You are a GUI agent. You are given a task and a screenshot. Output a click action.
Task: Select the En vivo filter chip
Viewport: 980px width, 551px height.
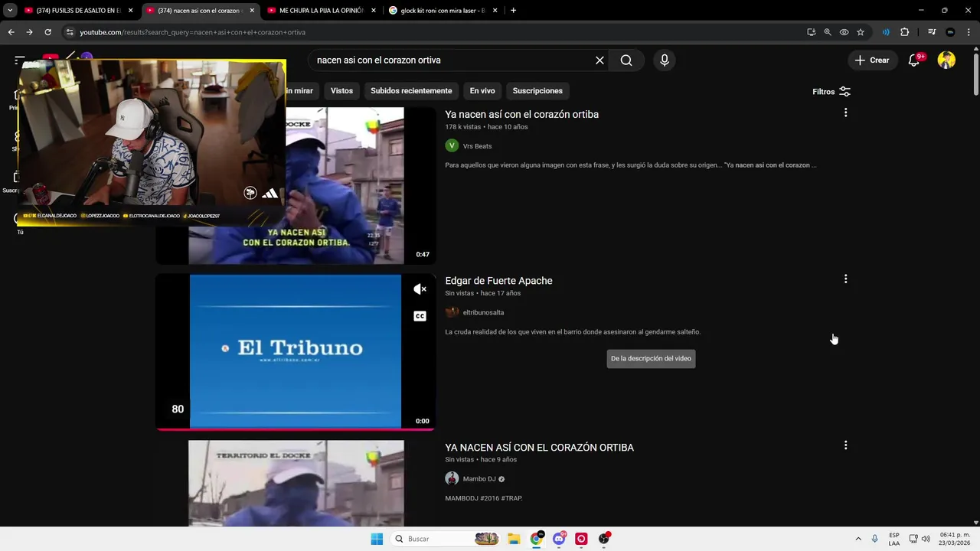482,91
